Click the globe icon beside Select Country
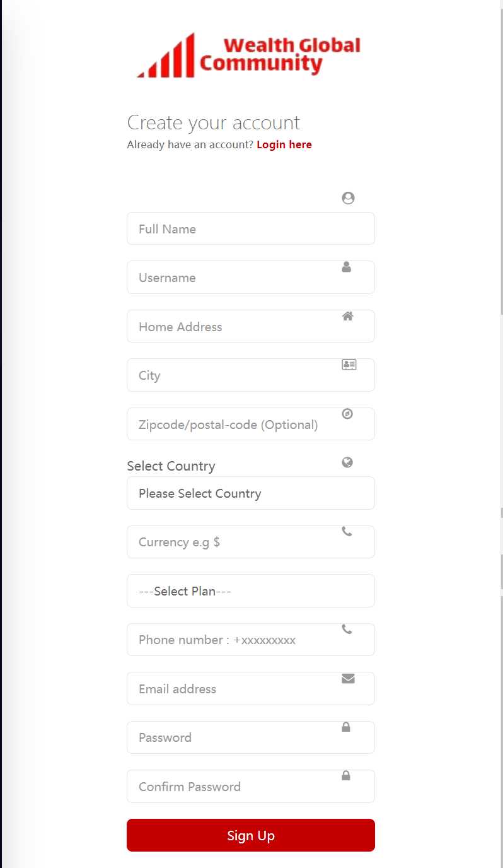This screenshot has width=503, height=868. point(347,462)
